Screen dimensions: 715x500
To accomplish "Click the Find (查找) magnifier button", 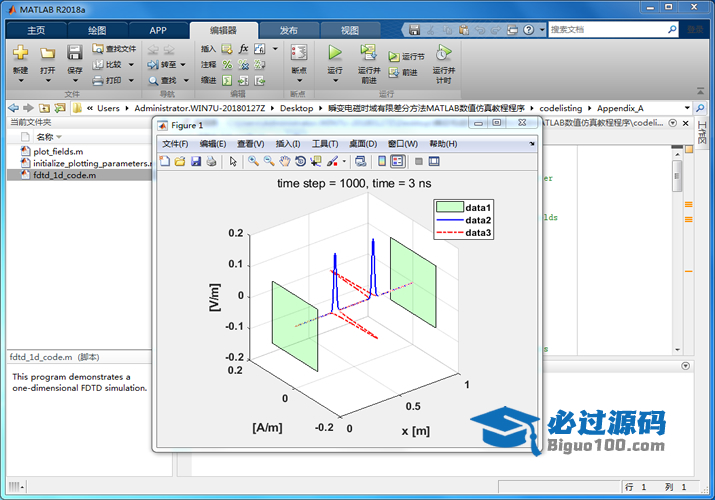I will click(163, 81).
